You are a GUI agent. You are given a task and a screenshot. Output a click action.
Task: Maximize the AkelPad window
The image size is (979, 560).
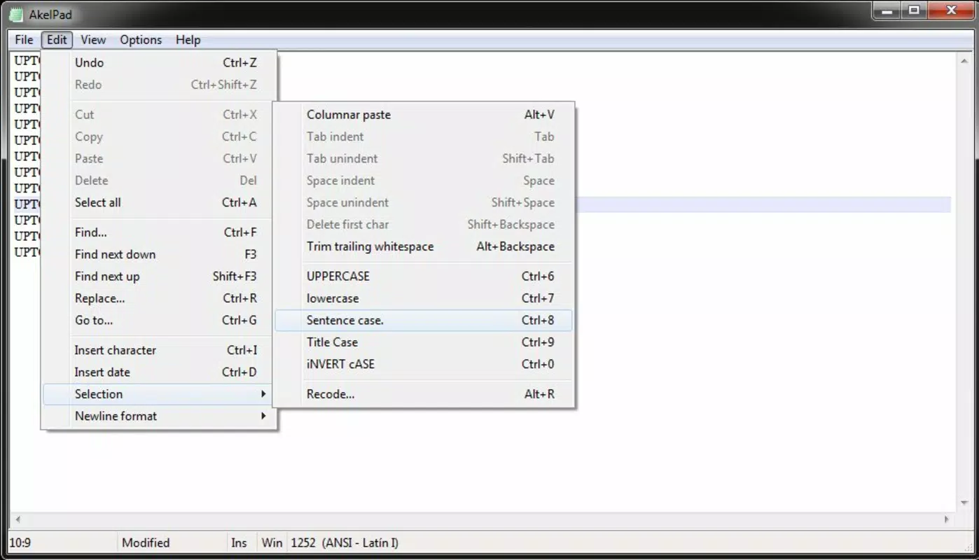click(x=915, y=10)
